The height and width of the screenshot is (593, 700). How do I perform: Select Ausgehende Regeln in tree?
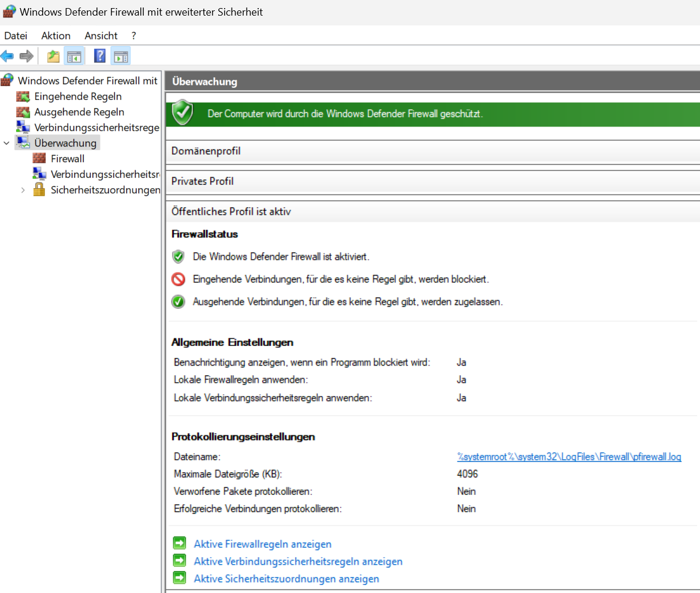coord(79,112)
